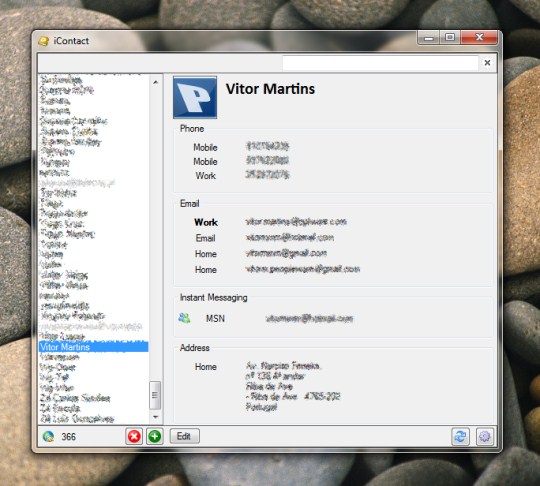Click the green add contact icon
Viewport: 540px width, 486px height.
click(x=155, y=436)
